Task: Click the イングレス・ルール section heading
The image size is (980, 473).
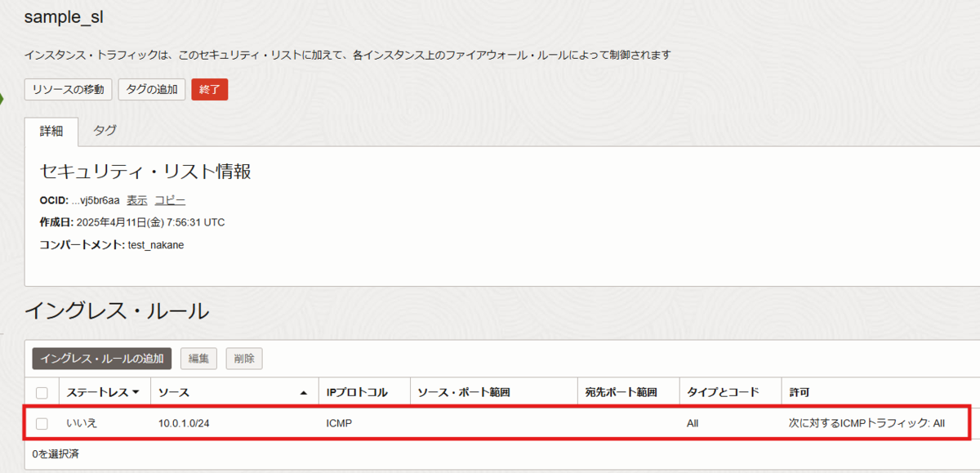Action: pyautogui.click(x=117, y=310)
